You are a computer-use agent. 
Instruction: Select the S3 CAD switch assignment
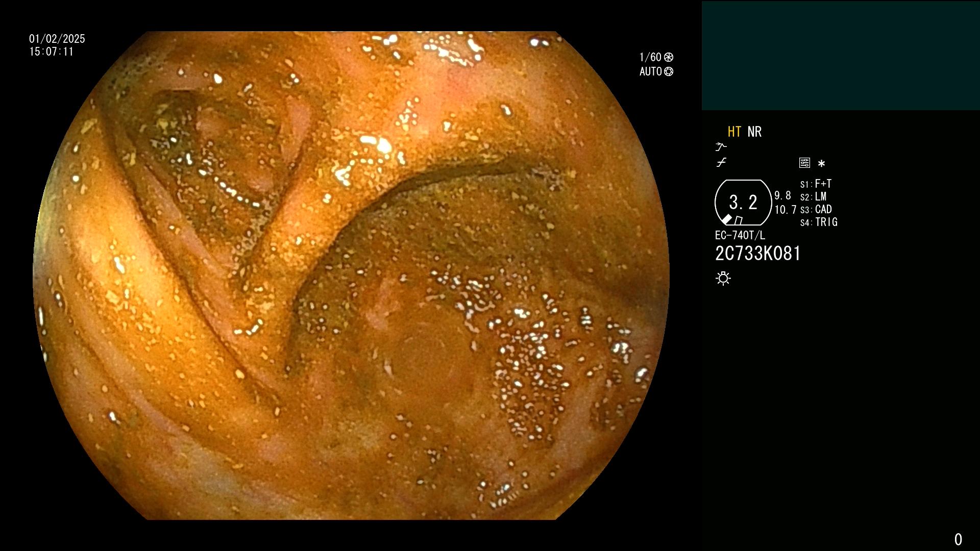pos(816,210)
